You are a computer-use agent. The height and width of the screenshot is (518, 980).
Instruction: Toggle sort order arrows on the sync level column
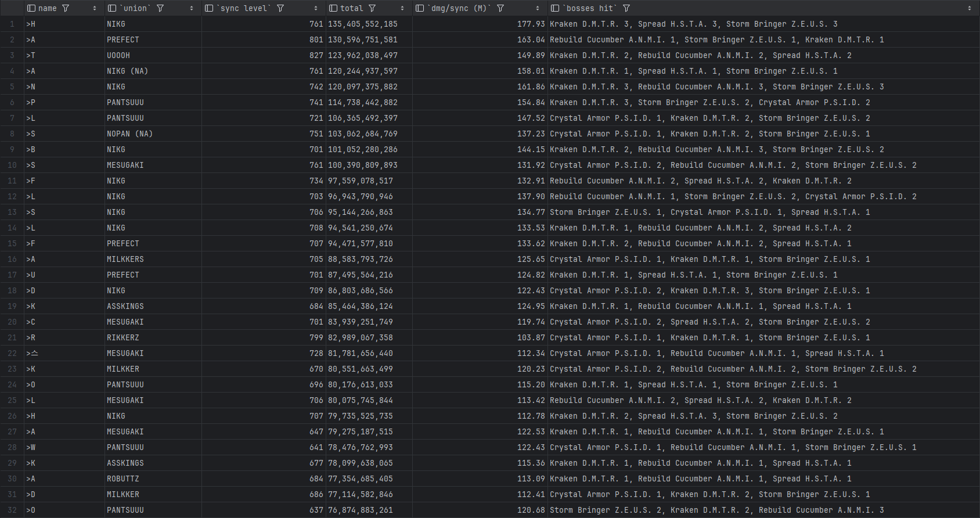316,8
